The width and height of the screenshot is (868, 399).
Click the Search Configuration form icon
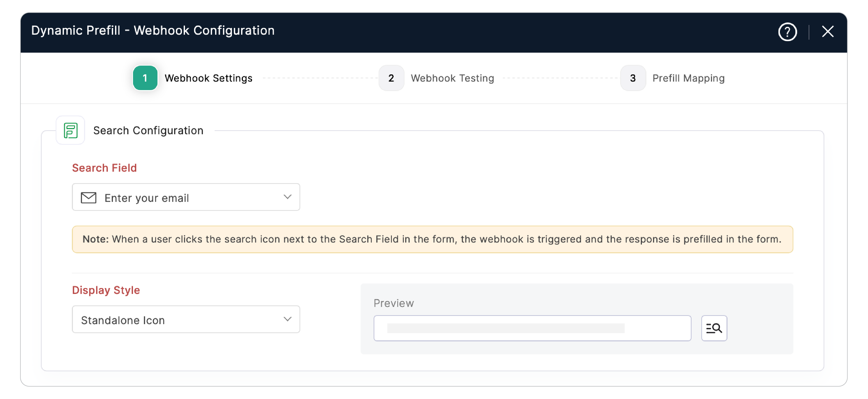(70, 131)
